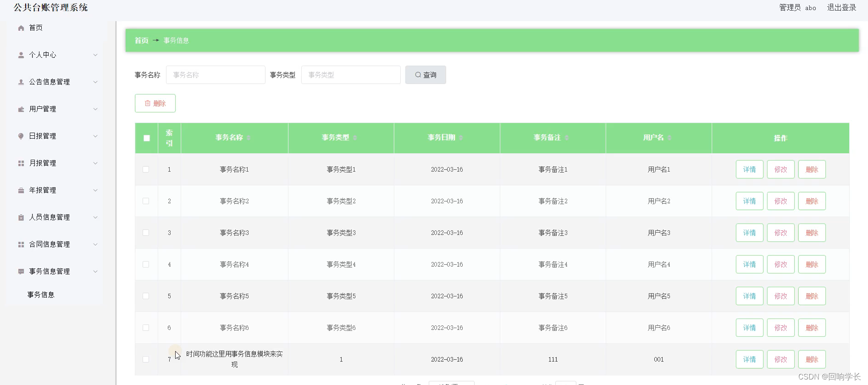The image size is (868, 385).
Task: Check the row checkbox for 事务名称1
Action: pyautogui.click(x=146, y=169)
